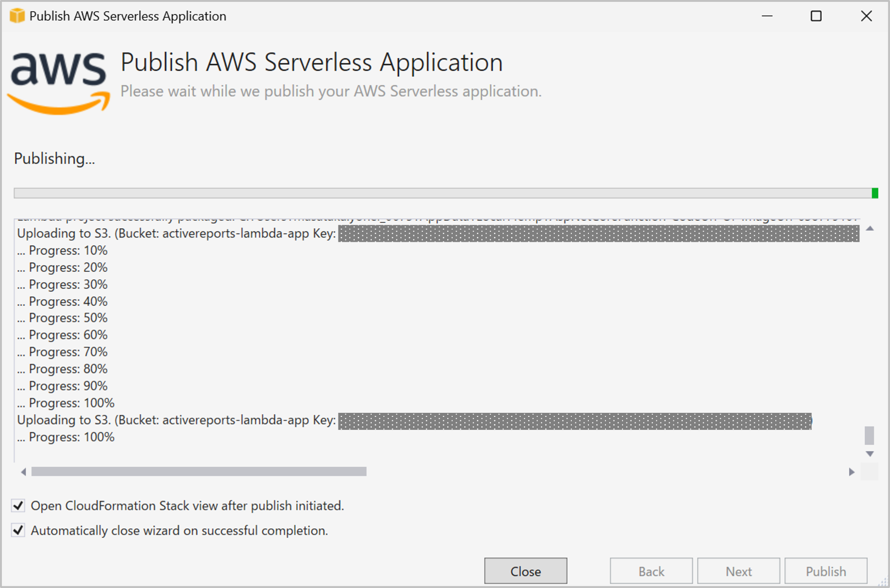The width and height of the screenshot is (890, 588).
Task: Select the 'Progress: 10%' log line
Action: pos(62,251)
